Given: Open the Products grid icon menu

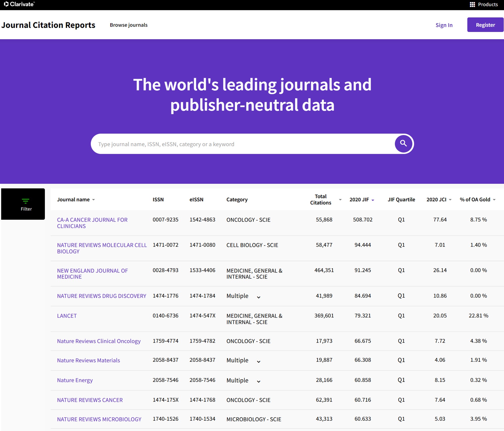Looking at the screenshot, I should (472, 5).
